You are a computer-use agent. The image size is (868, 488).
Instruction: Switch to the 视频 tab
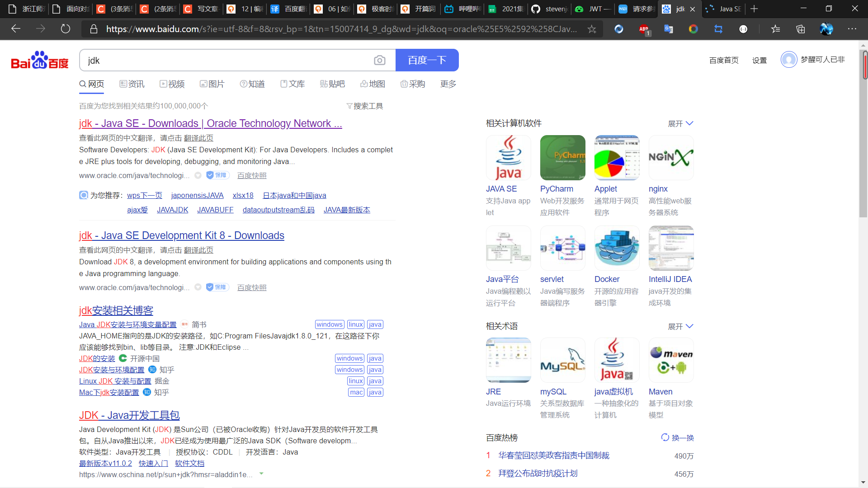click(172, 84)
